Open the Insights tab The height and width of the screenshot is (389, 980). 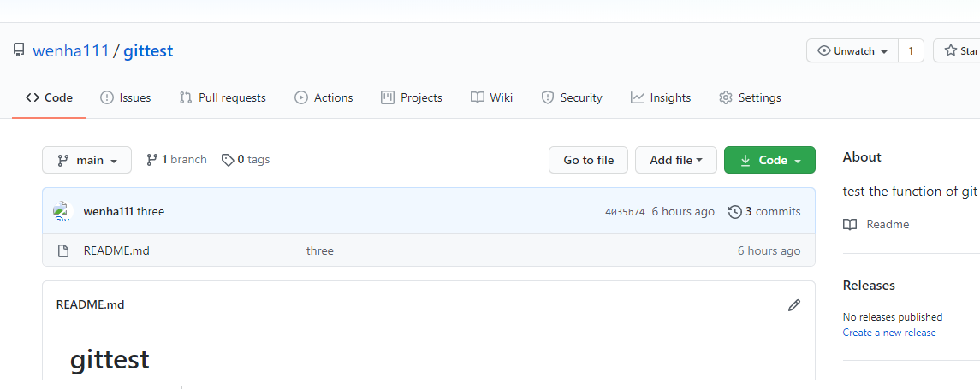coord(661,98)
